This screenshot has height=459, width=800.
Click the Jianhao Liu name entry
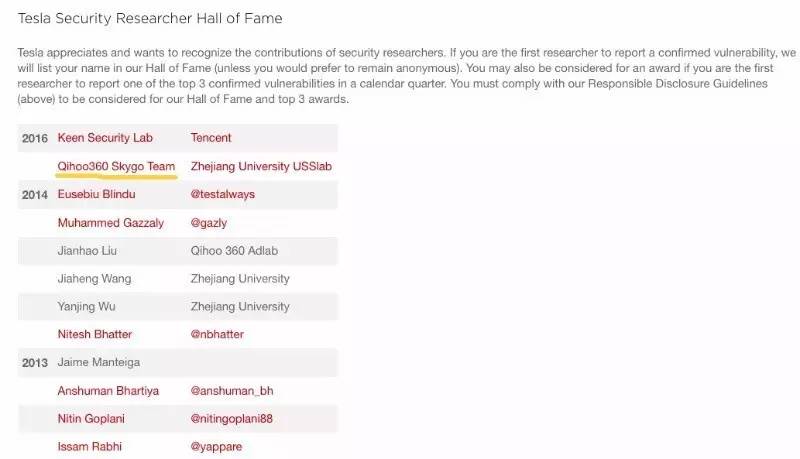pos(89,251)
